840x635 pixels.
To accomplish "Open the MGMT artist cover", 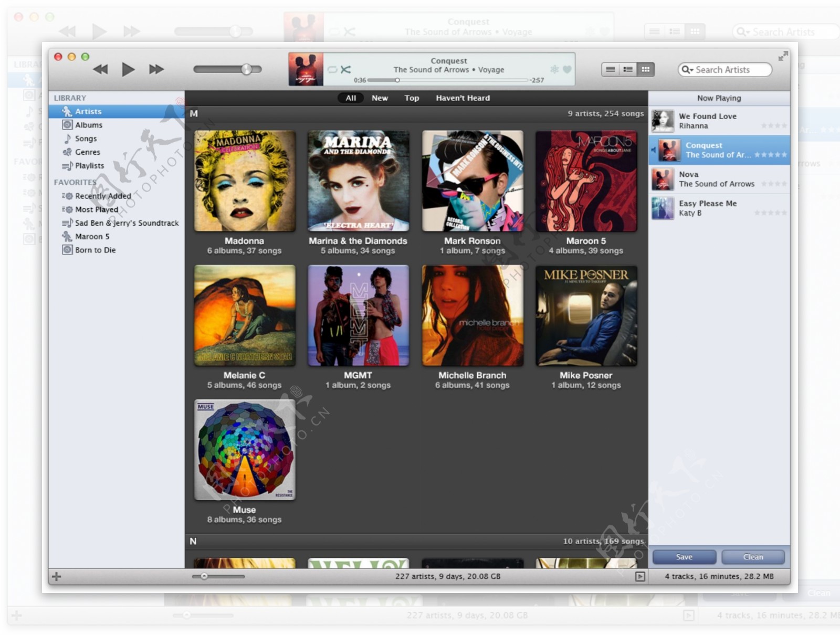I will point(358,315).
